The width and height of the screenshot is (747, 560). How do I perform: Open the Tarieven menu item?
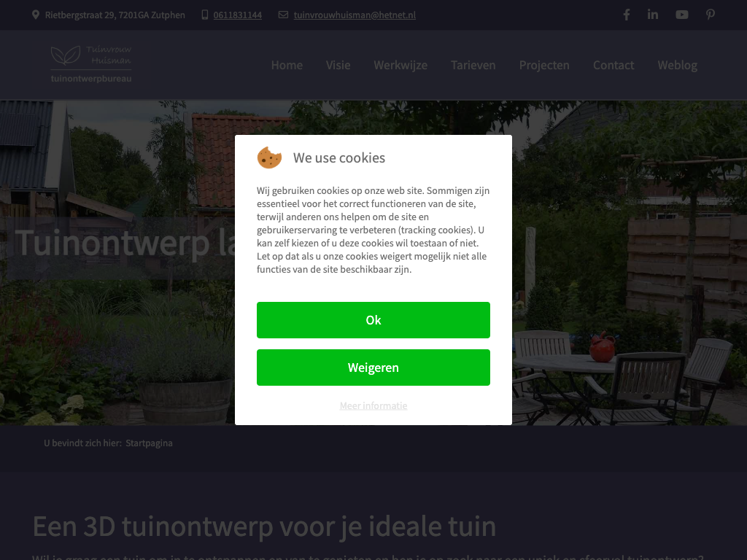[473, 65]
